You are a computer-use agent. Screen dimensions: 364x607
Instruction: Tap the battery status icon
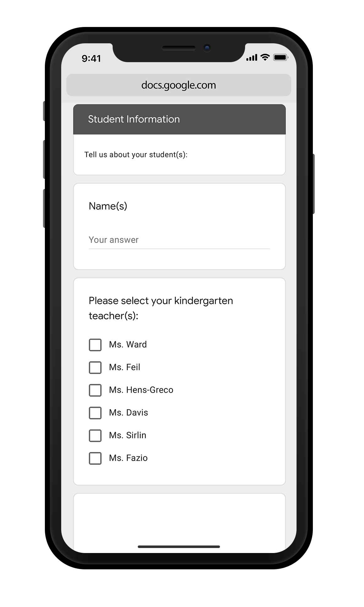(x=281, y=57)
